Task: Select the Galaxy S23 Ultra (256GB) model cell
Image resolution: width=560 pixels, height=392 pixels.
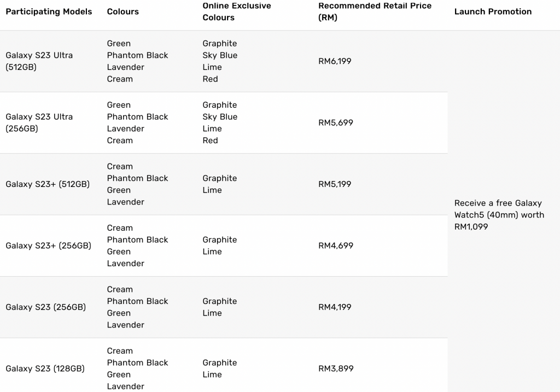Action: [39, 122]
